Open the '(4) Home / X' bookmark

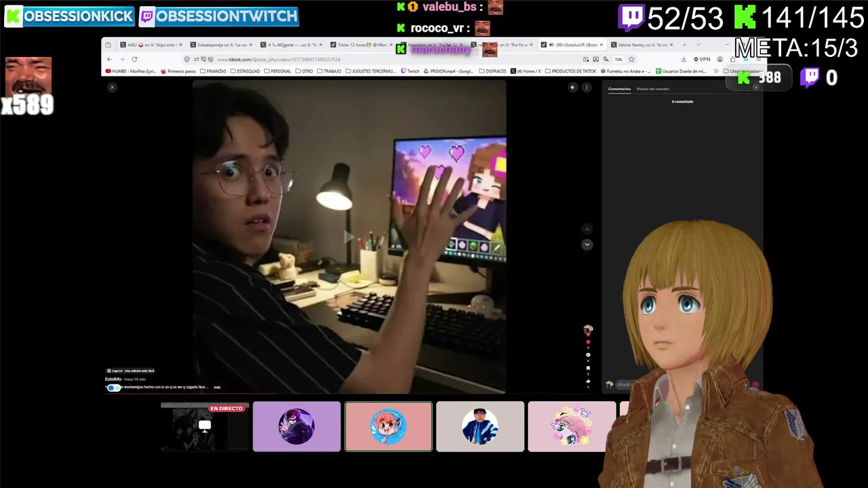(x=526, y=71)
